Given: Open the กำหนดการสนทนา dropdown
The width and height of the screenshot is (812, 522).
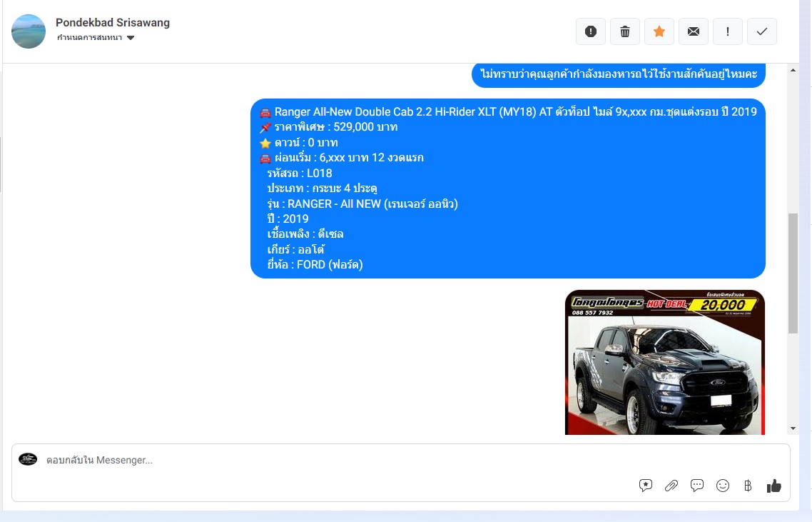Looking at the screenshot, I should pos(96,37).
